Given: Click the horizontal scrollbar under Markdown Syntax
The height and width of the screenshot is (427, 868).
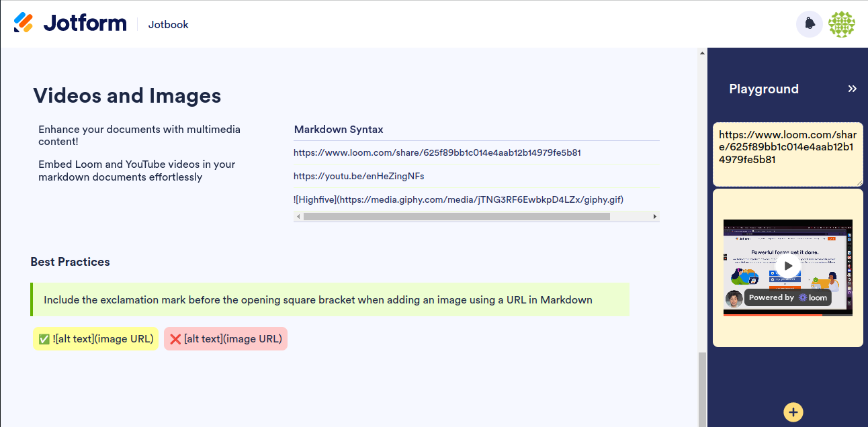Looking at the screenshot, I should [x=457, y=216].
